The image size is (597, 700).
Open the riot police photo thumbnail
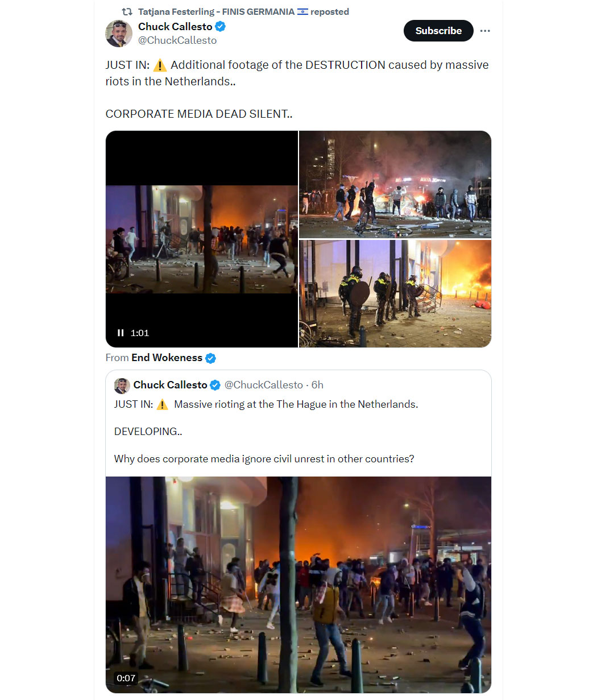pos(395,293)
